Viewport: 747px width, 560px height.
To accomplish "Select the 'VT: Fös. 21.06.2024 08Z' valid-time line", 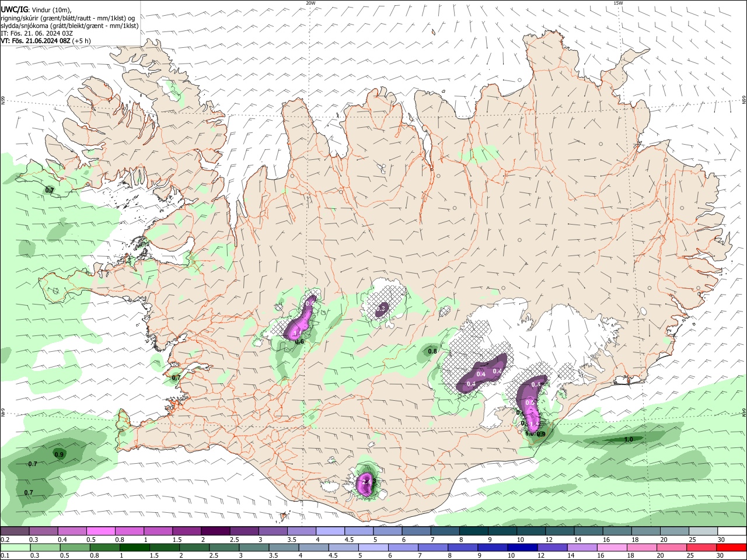I will (x=36, y=41).
